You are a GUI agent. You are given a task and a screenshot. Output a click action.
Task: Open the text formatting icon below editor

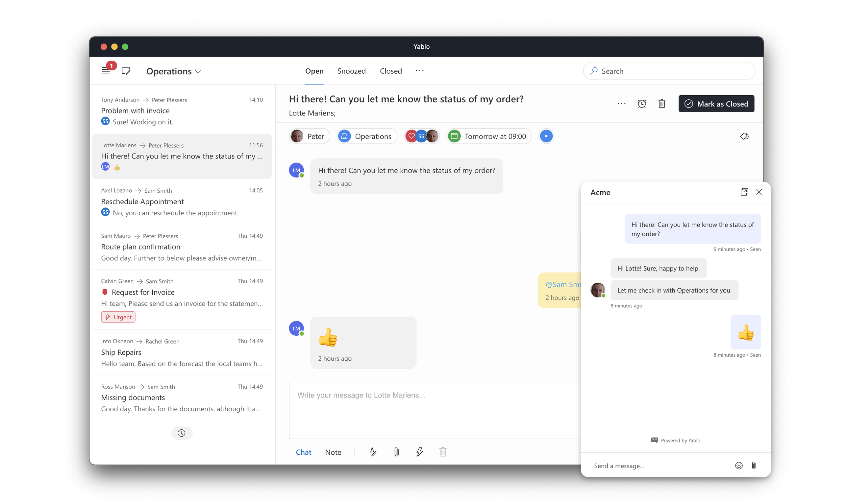(x=373, y=452)
